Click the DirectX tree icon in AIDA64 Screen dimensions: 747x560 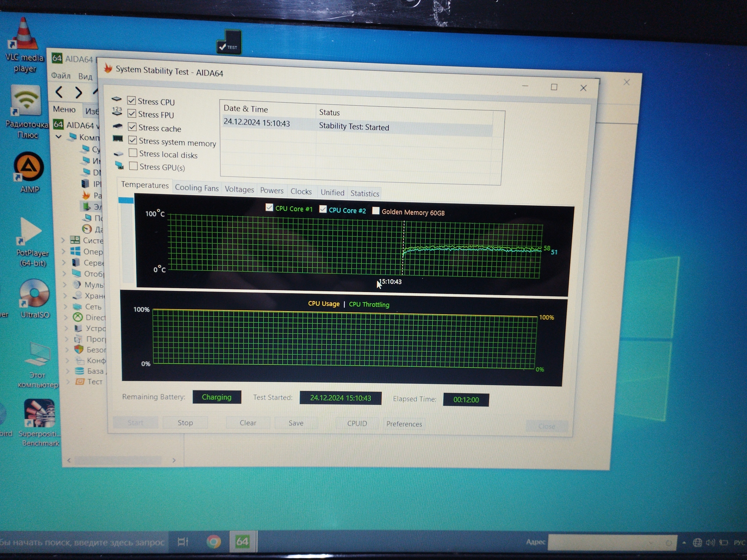coord(78,317)
